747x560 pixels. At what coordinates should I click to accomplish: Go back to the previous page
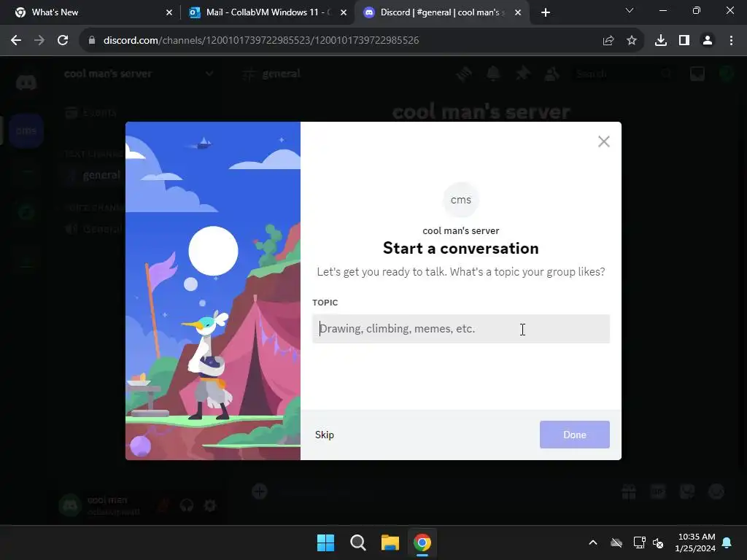click(x=16, y=41)
